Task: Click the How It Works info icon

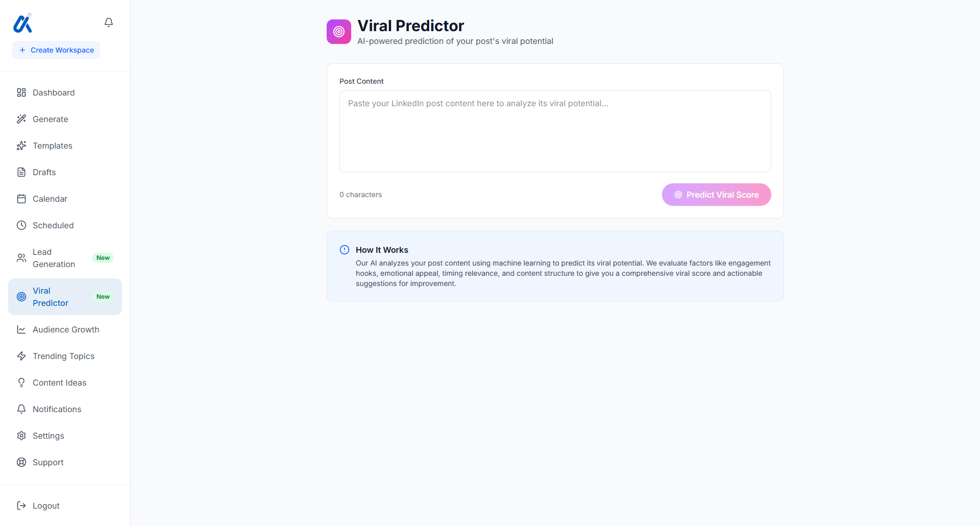Action: (x=345, y=250)
